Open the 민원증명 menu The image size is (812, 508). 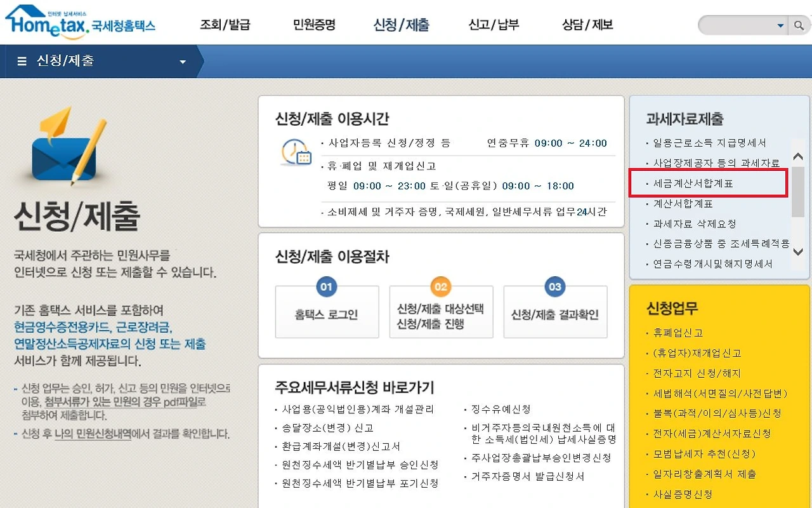click(x=314, y=23)
